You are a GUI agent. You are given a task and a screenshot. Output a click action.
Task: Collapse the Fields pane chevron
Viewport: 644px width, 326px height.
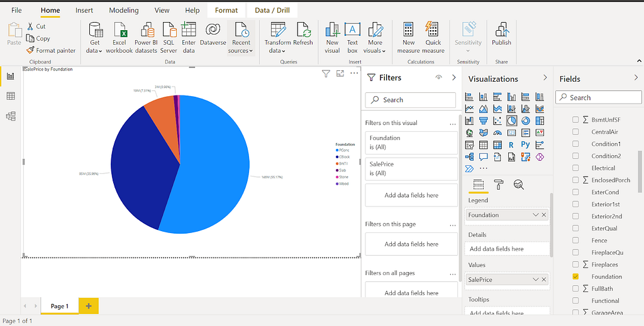636,77
